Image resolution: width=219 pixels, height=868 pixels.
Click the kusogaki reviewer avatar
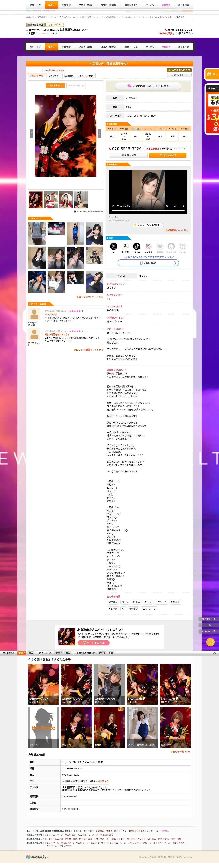(x=34, y=314)
